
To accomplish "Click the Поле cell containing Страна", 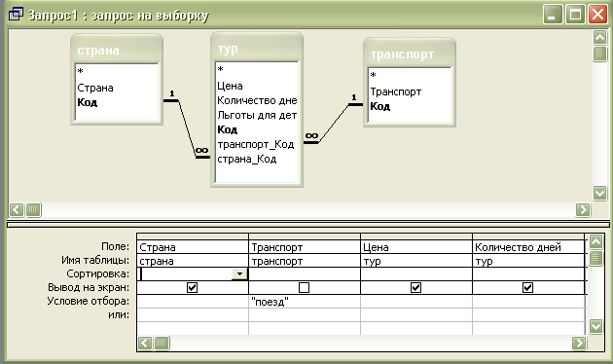I will [x=193, y=247].
